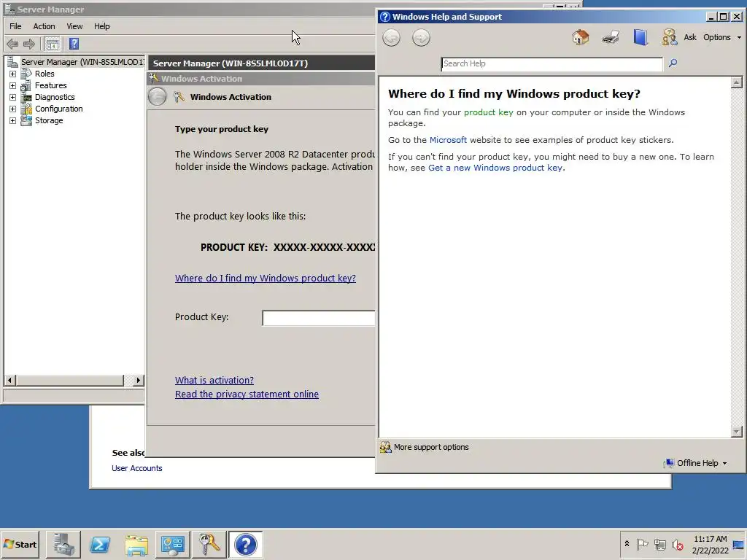This screenshot has width=747, height=560.
Task: Open the Options dropdown in Help window
Action: tap(722, 37)
